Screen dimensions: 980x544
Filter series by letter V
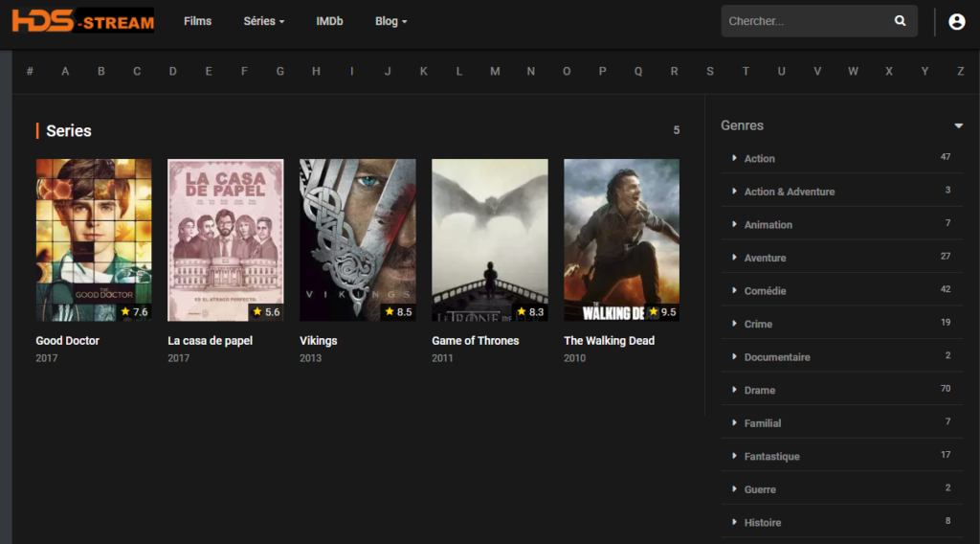tap(817, 71)
